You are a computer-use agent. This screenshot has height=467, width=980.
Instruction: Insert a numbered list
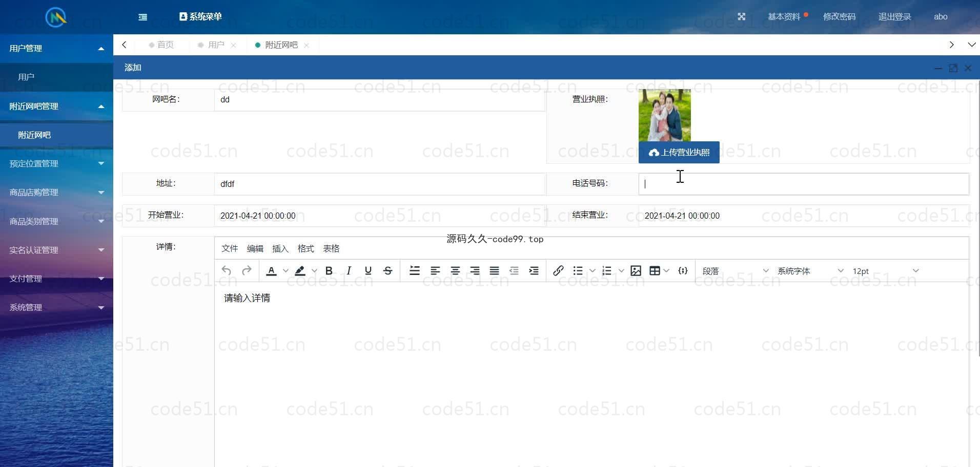point(607,271)
